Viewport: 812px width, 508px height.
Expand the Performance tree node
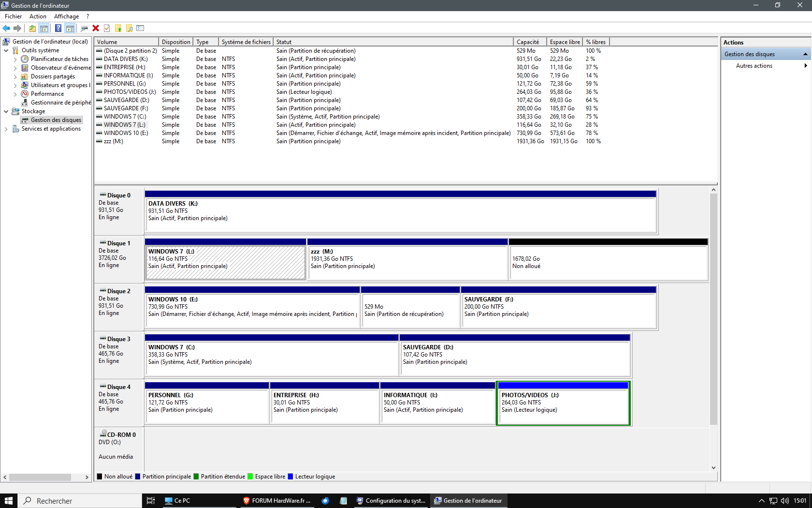[15, 94]
